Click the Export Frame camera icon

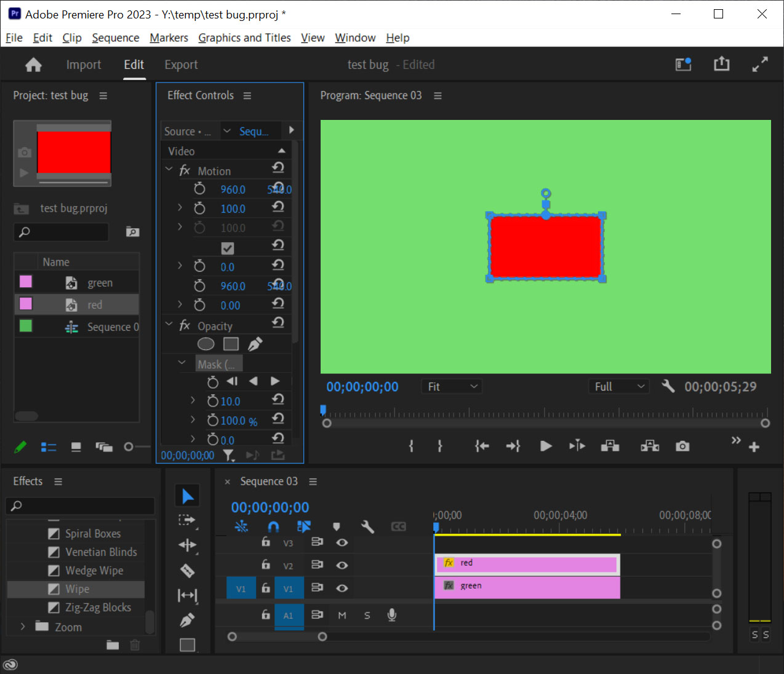click(x=682, y=446)
